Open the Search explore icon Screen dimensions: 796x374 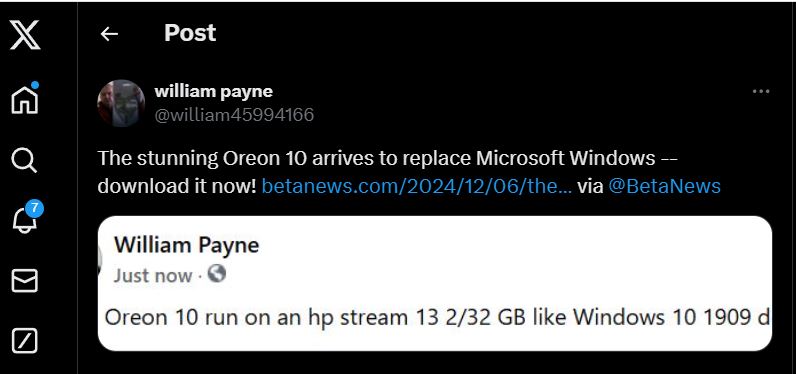coord(24,160)
